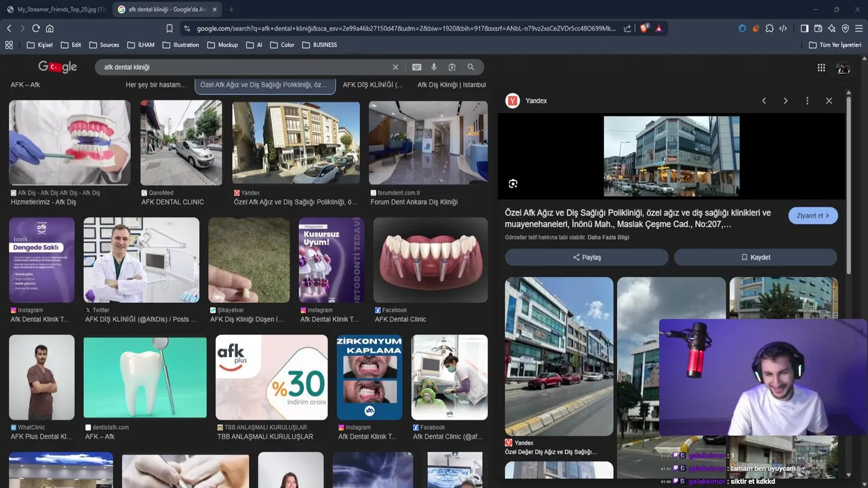
Task: Open the dental implant Facebook image
Action: 430,260
